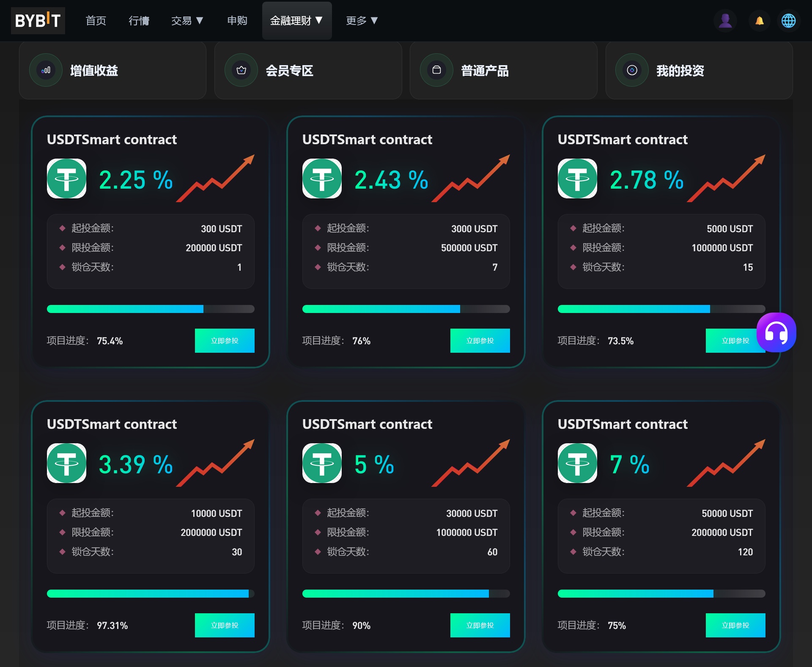
Task: Click the BYBIT logo
Action: (38, 20)
